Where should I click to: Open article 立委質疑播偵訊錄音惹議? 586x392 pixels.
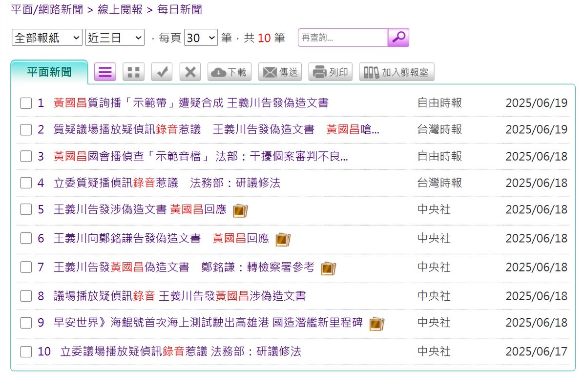click(167, 183)
